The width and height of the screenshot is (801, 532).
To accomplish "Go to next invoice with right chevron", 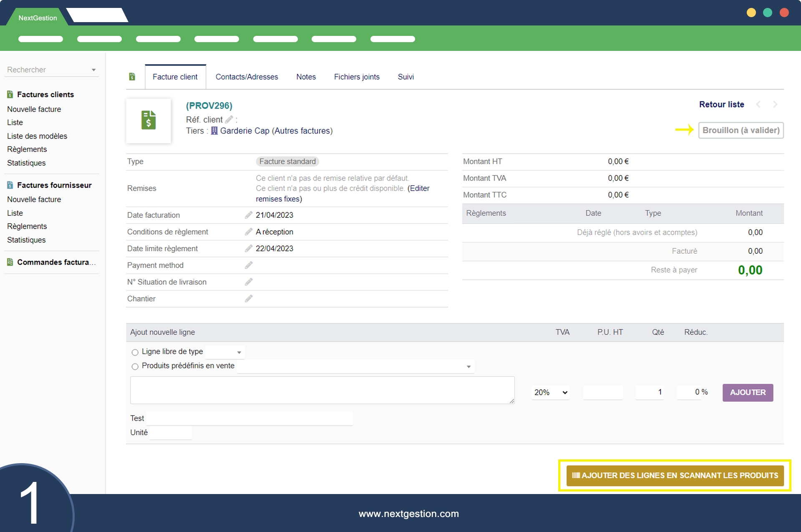I will [x=775, y=104].
